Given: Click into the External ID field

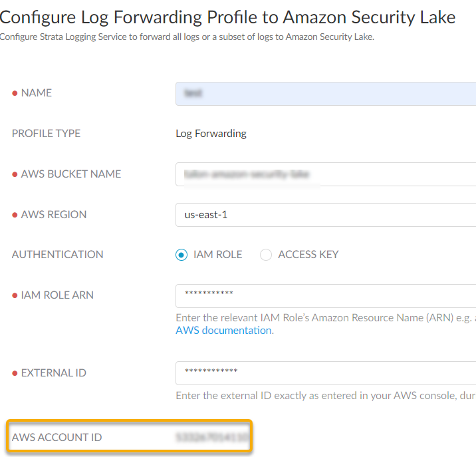Looking at the screenshot, I should point(326,373).
